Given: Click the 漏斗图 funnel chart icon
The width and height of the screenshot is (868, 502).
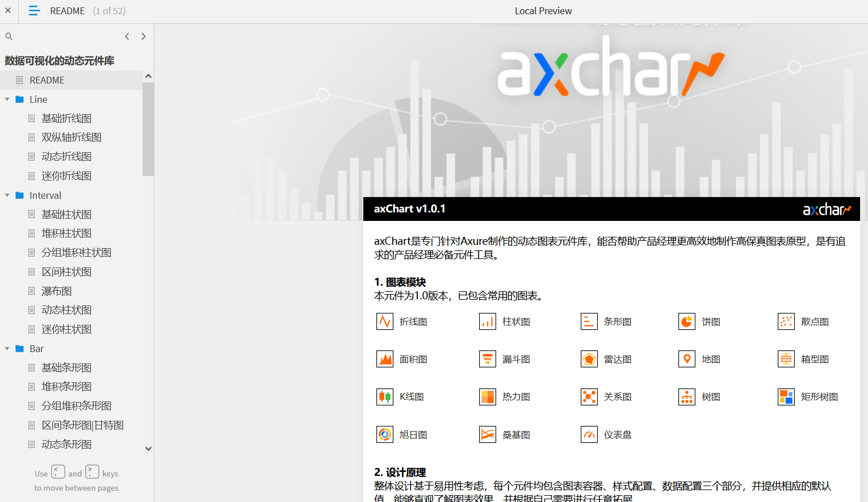Looking at the screenshot, I should coord(488,359).
